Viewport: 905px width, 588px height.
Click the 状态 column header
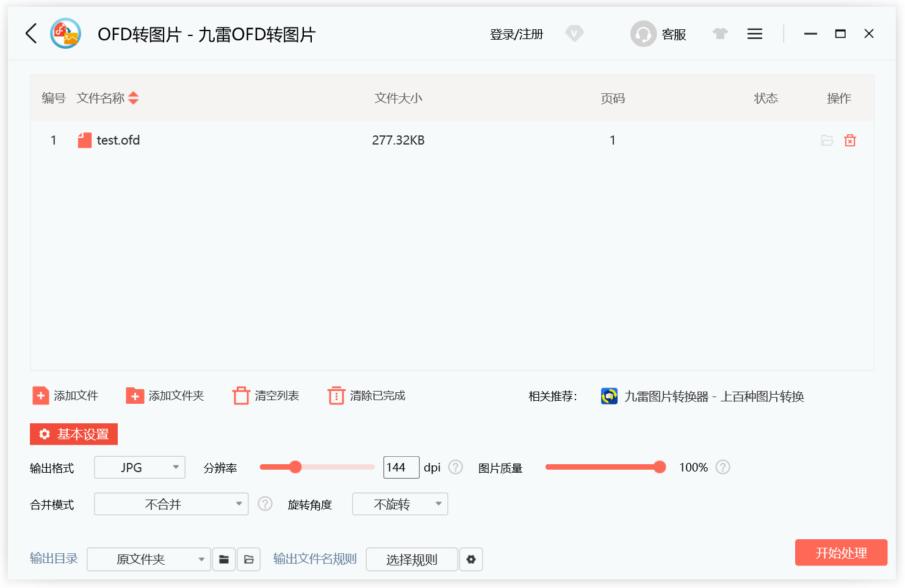pyautogui.click(x=766, y=98)
